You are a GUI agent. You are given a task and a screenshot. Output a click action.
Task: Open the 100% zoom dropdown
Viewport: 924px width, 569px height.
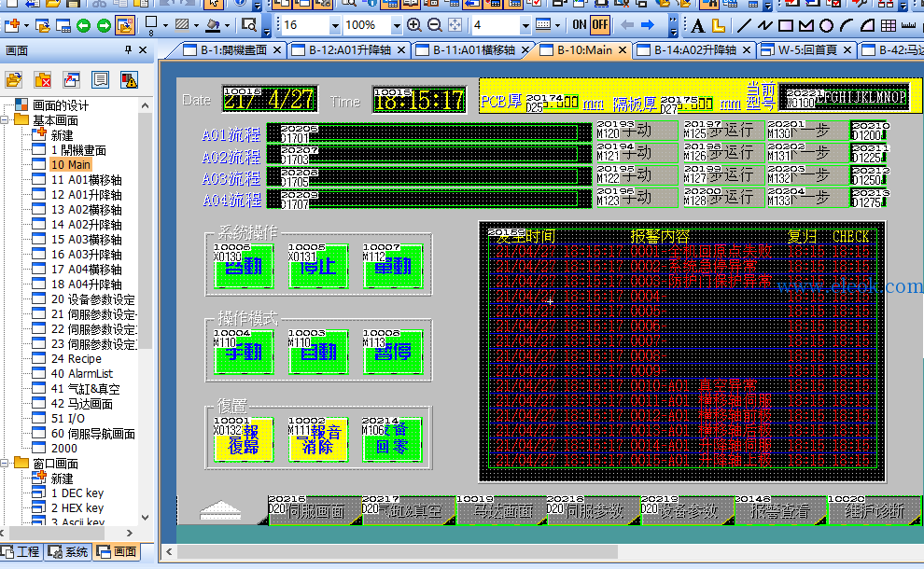(x=397, y=25)
